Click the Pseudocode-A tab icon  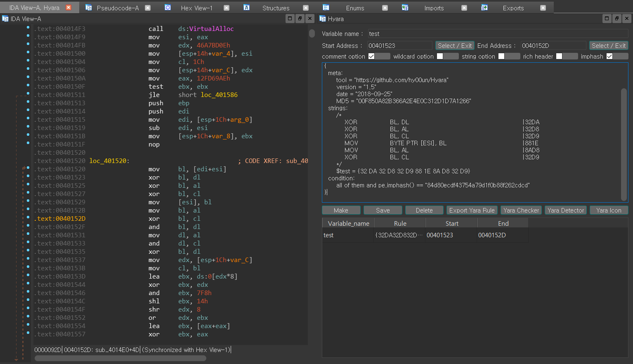tap(88, 7)
